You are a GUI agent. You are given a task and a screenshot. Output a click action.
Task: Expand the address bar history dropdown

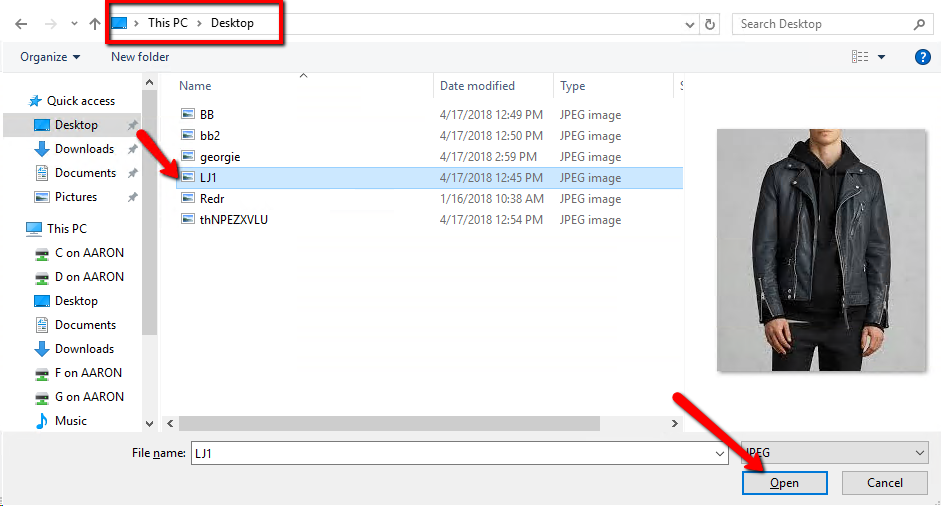tap(689, 24)
